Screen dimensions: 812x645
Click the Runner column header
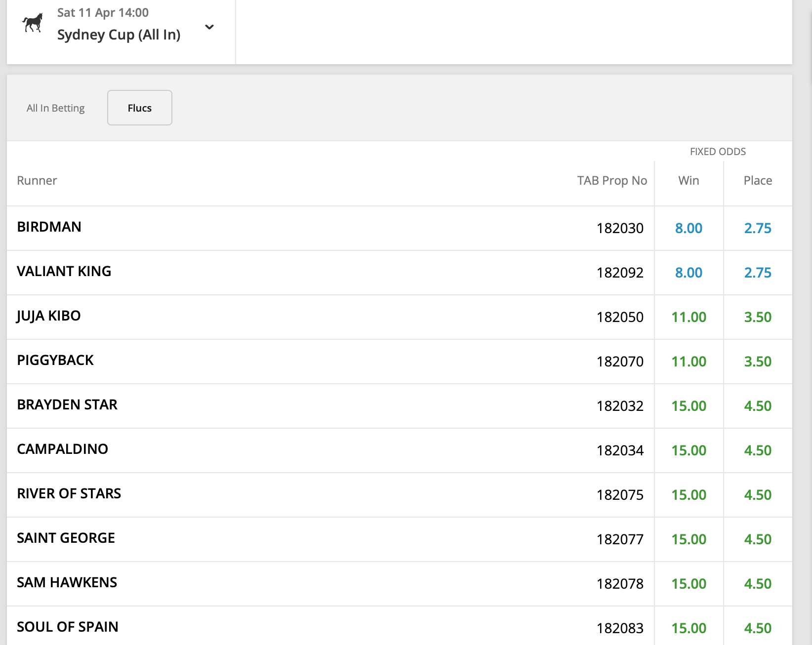[37, 181]
